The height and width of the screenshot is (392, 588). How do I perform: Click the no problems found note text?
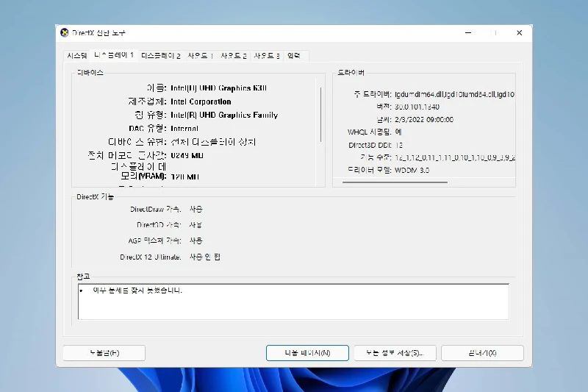pos(137,291)
